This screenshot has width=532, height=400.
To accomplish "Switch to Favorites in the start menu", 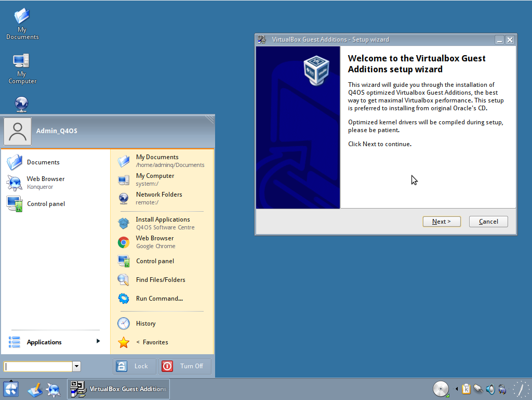I will [162, 342].
